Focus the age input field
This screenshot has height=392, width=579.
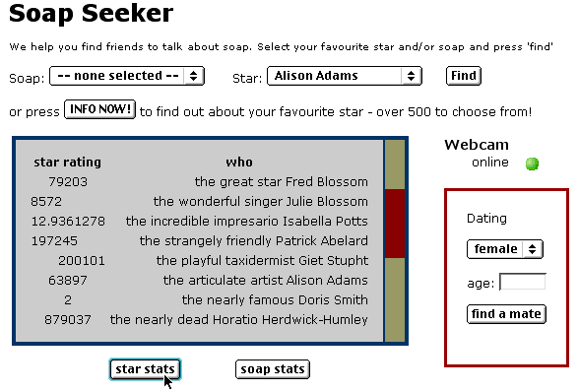tap(523, 283)
